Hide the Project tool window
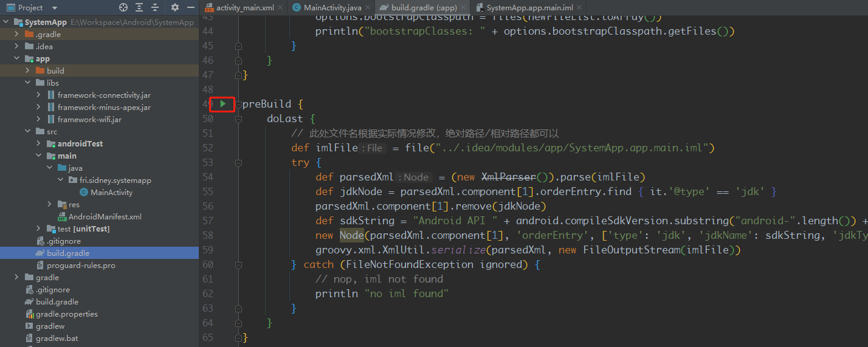 point(190,8)
